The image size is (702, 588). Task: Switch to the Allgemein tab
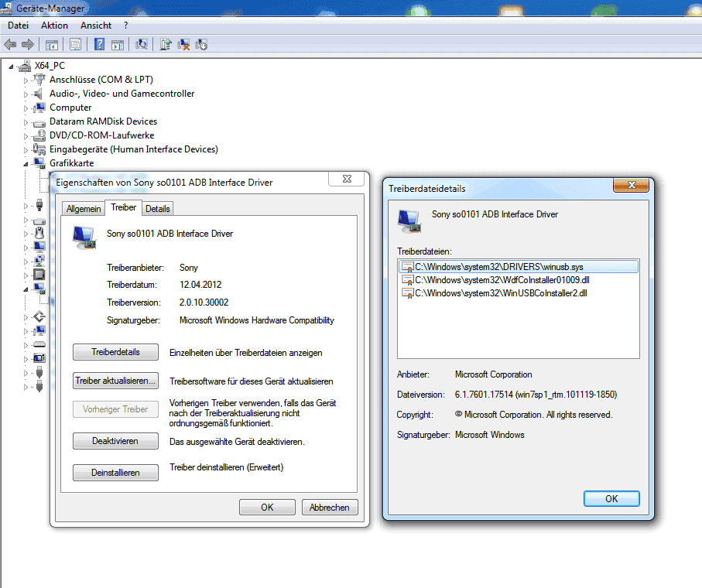[84, 209]
